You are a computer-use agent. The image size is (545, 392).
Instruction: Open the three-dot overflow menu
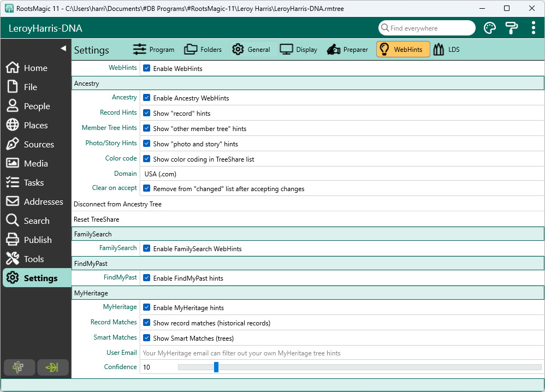pos(533,28)
